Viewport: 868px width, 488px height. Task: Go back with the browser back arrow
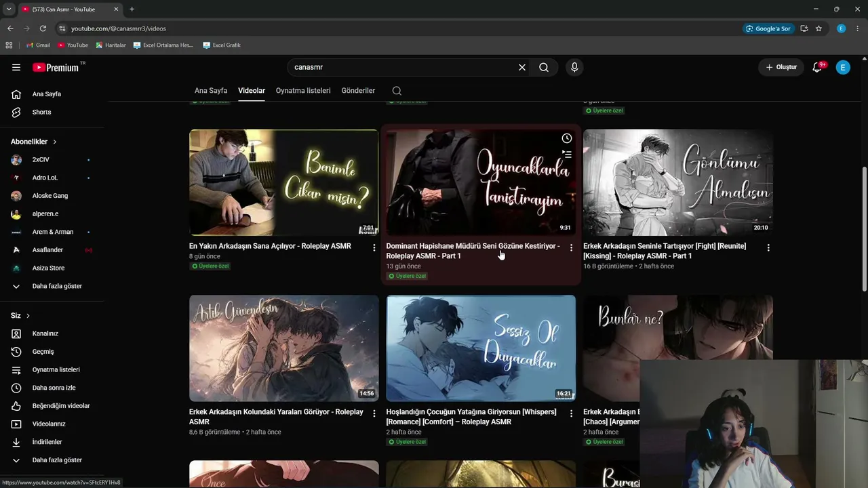click(10, 28)
